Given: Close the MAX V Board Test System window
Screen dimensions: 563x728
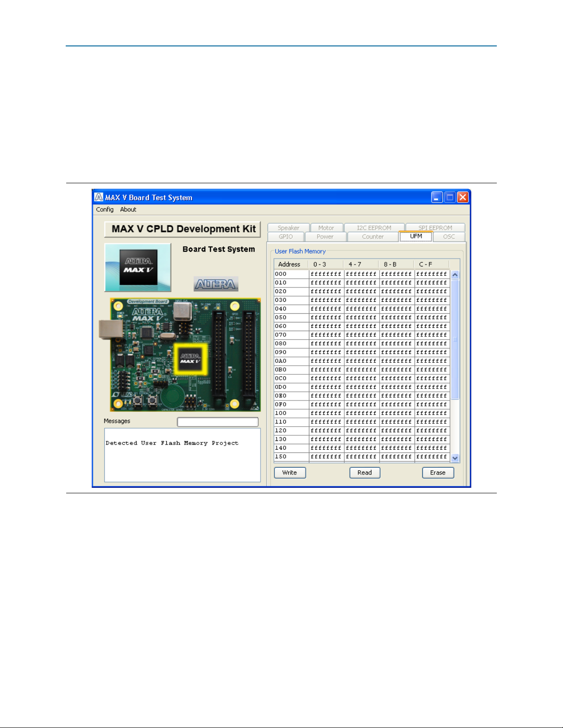Looking at the screenshot, I should pyautogui.click(x=463, y=198).
